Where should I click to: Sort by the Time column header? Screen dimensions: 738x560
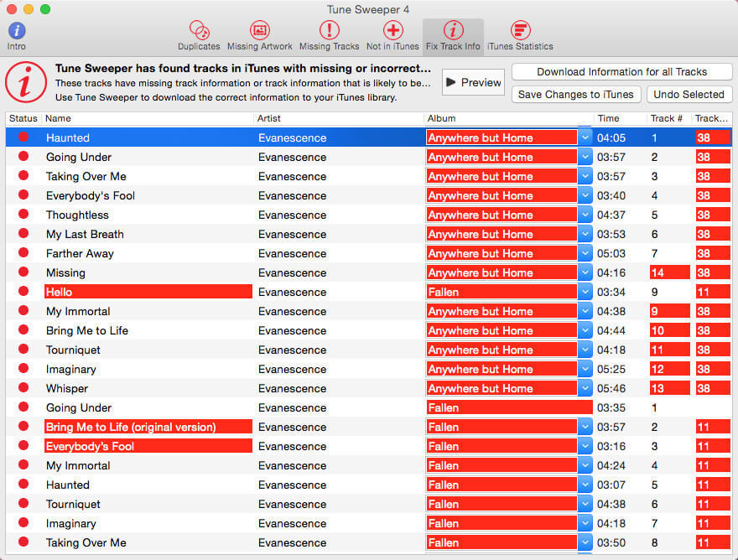coord(621,118)
